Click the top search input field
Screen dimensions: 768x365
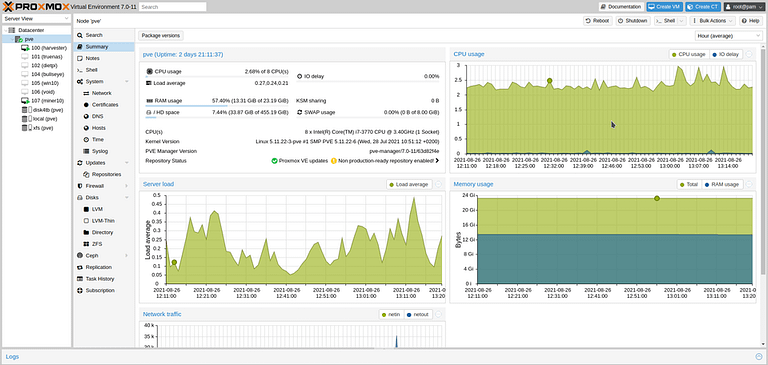[172, 7]
